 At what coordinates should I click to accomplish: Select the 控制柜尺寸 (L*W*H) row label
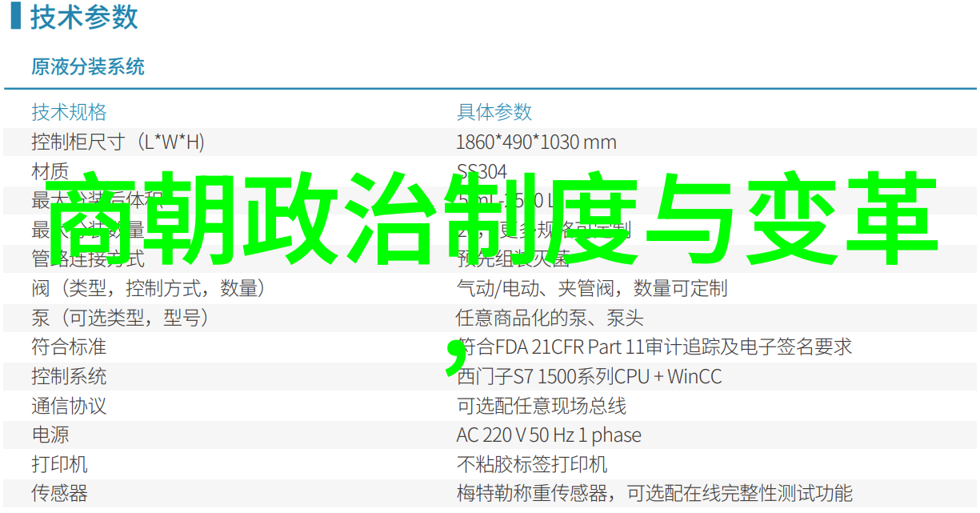pyautogui.click(x=118, y=142)
